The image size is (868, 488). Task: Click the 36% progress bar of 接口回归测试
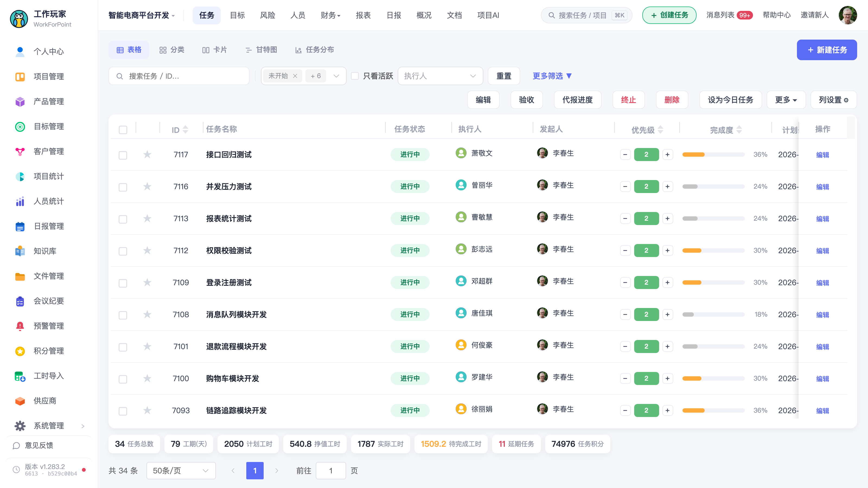coord(713,154)
